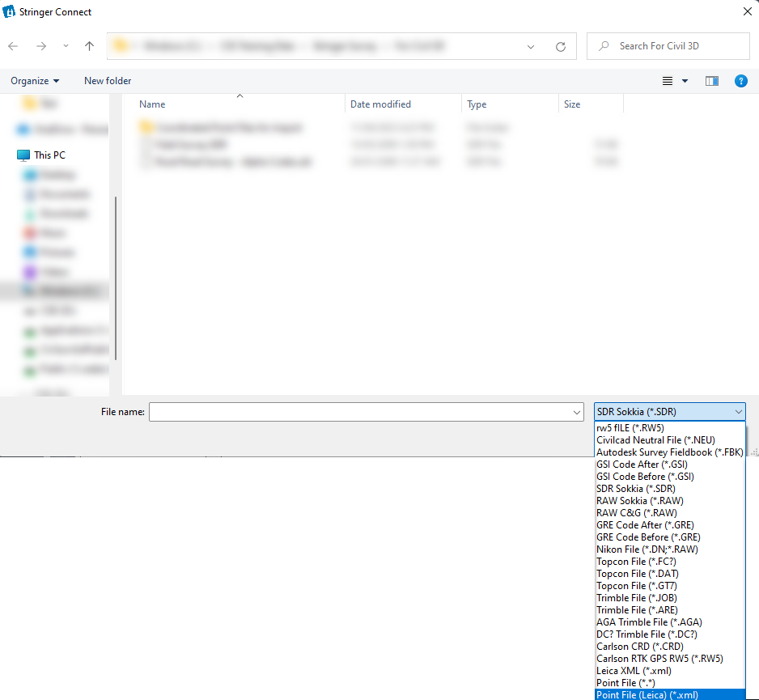Choose RAW C&G (*.RAW)
Viewport: 759px width, 700px height.
click(x=670, y=512)
